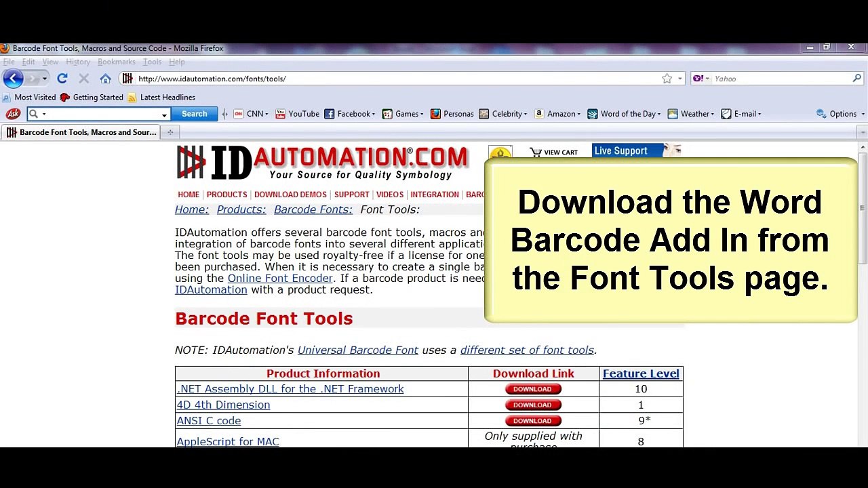Open the Celebrity toolbar dropdown
The image size is (868, 488).
click(x=502, y=114)
